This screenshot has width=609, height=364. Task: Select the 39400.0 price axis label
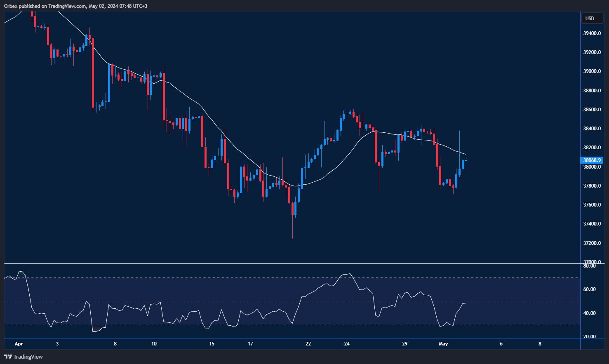[x=592, y=33]
